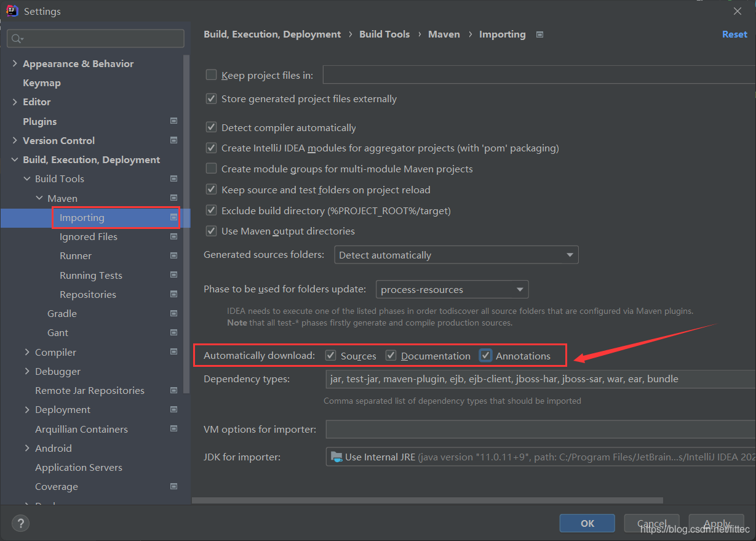Click project-level icon beside Remote Jar Repositories
Screen dimensions: 756x541
(x=173, y=390)
